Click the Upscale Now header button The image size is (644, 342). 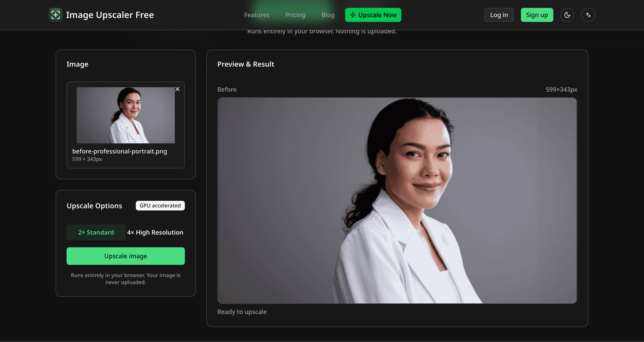[373, 15]
